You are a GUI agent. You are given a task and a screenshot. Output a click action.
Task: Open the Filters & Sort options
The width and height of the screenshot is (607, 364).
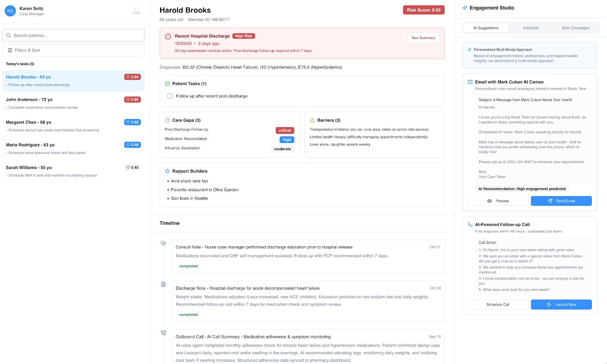pos(73,50)
